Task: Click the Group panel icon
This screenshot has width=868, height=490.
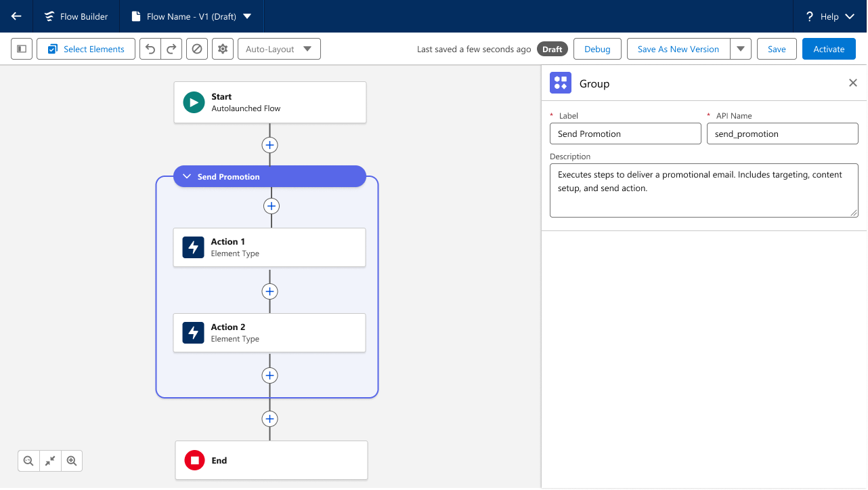Action: click(561, 83)
